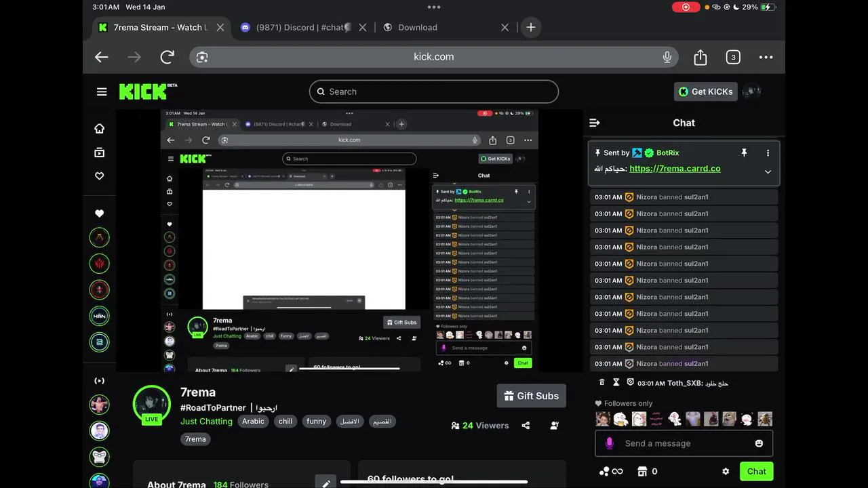This screenshot has height=488, width=868.
Task: Tap the three dots at screen top
Action: point(434,7)
